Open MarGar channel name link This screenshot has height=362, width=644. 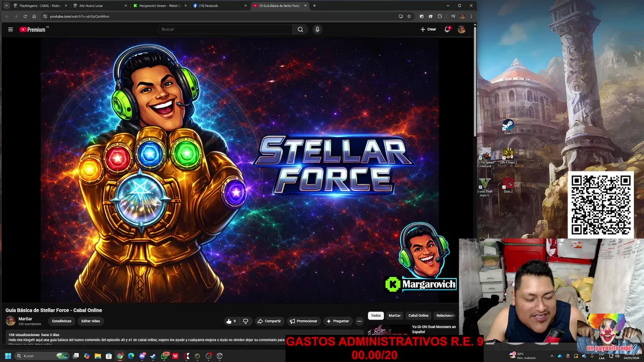[25, 319]
